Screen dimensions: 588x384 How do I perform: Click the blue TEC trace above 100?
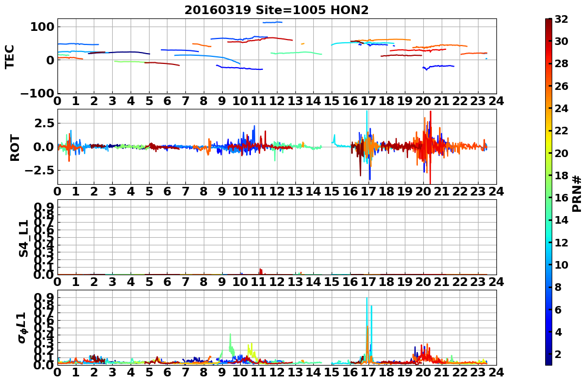coord(272,22)
